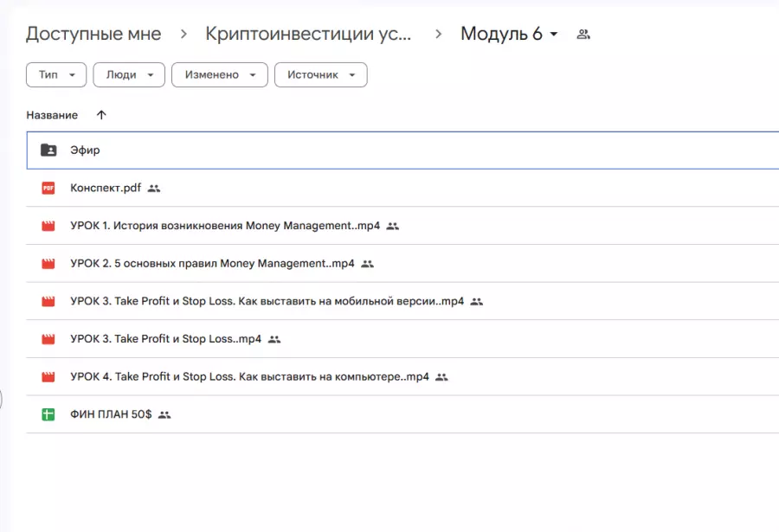
Task: Expand the Источник filter dropdown
Action: point(320,75)
